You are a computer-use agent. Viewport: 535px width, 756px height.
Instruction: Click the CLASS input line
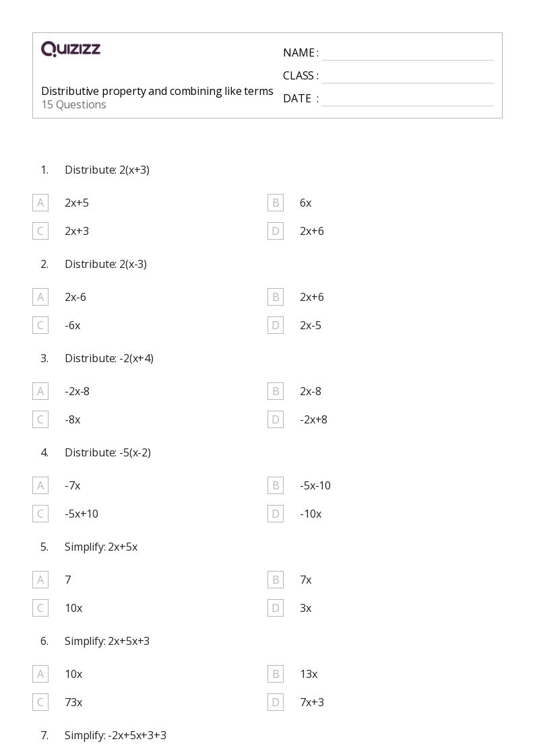click(407, 76)
